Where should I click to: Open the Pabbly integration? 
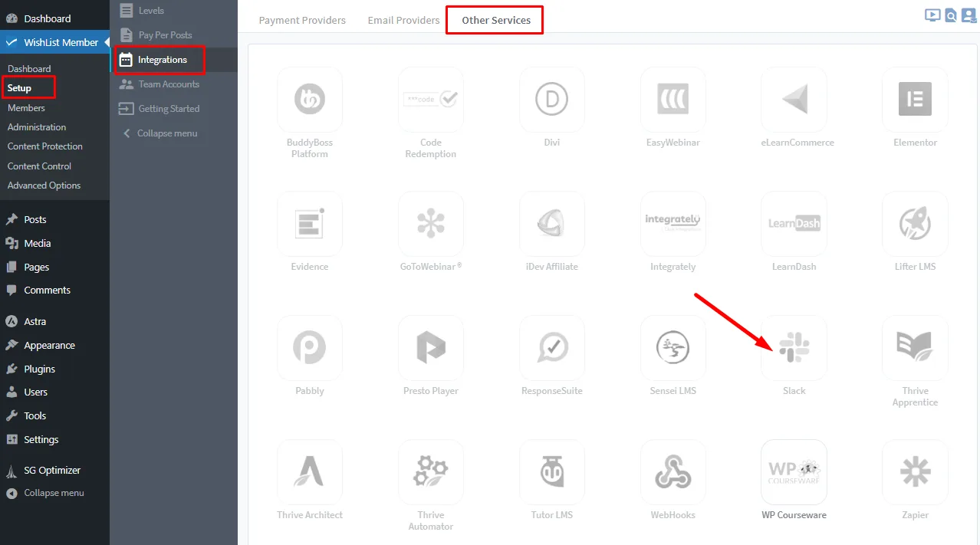click(310, 348)
